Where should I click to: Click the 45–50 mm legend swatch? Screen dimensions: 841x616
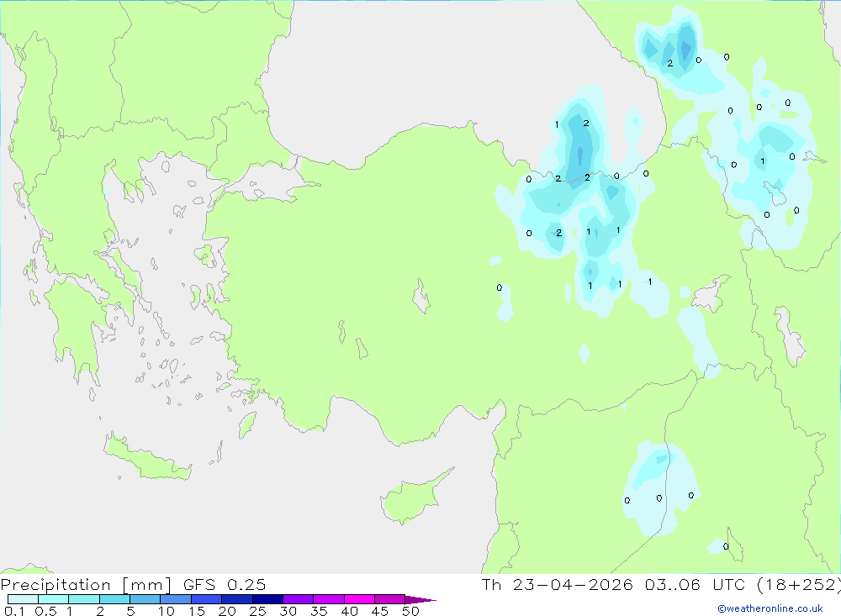390,599
